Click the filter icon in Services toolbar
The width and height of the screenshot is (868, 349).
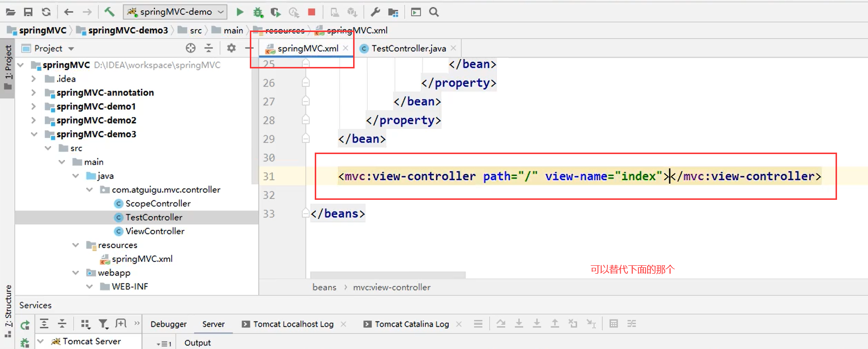coord(103,323)
